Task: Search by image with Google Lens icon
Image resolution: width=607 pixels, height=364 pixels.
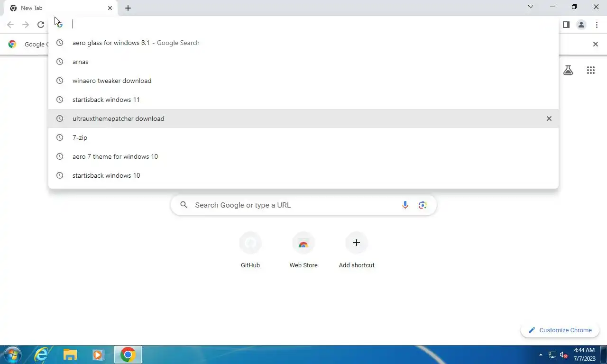Action: pyautogui.click(x=423, y=205)
